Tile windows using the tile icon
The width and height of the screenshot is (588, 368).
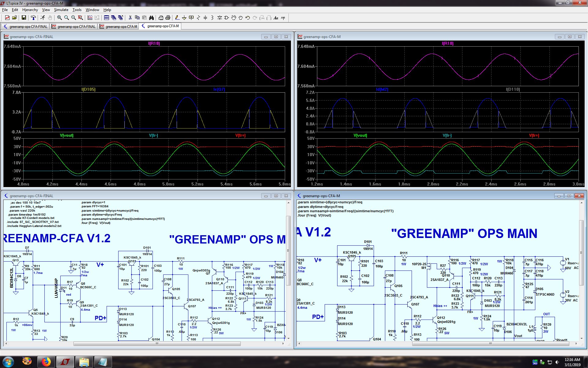tap(106, 18)
